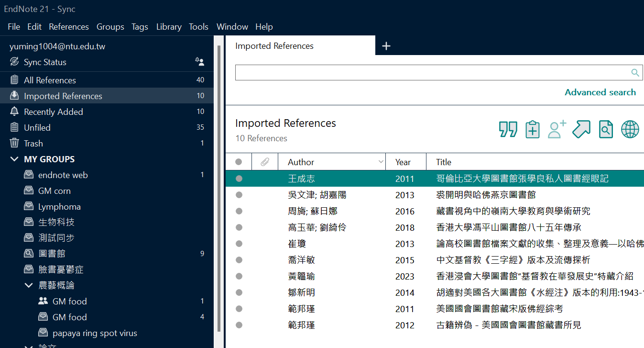Click the Online Search globe icon
This screenshot has height=348, width=644.
pos(630,129)
